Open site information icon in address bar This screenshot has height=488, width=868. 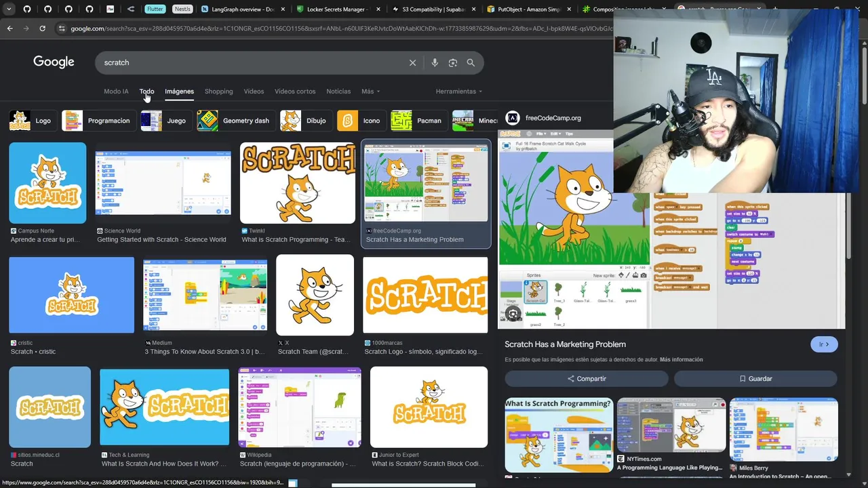pyautogui.click(x=62, y=28)
